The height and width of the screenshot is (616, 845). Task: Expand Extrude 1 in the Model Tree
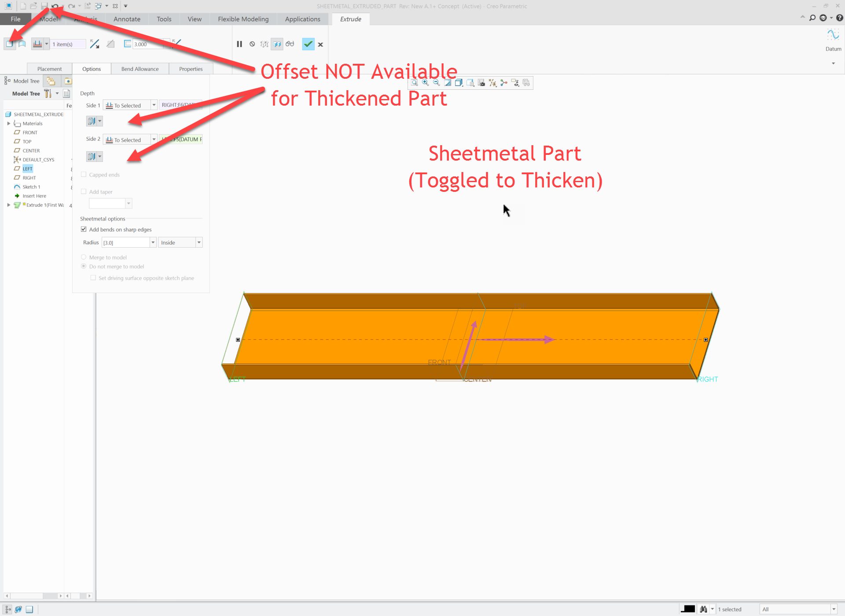[8, 205]
